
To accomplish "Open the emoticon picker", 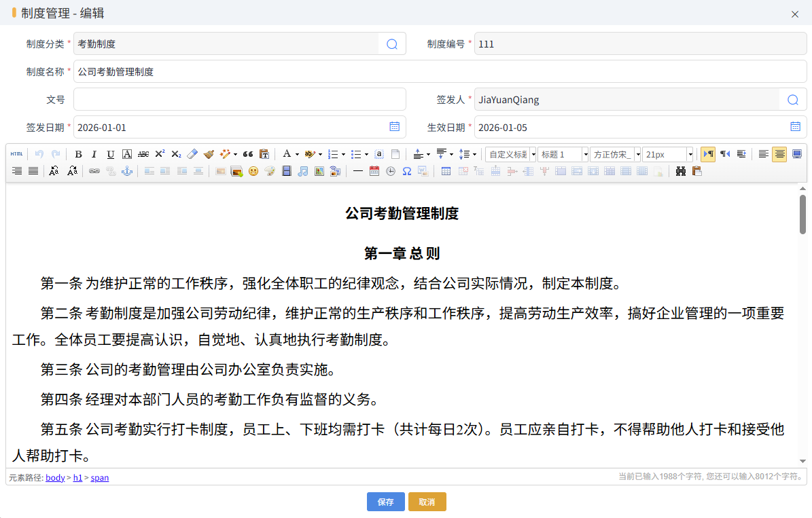I will click(253, 171).
